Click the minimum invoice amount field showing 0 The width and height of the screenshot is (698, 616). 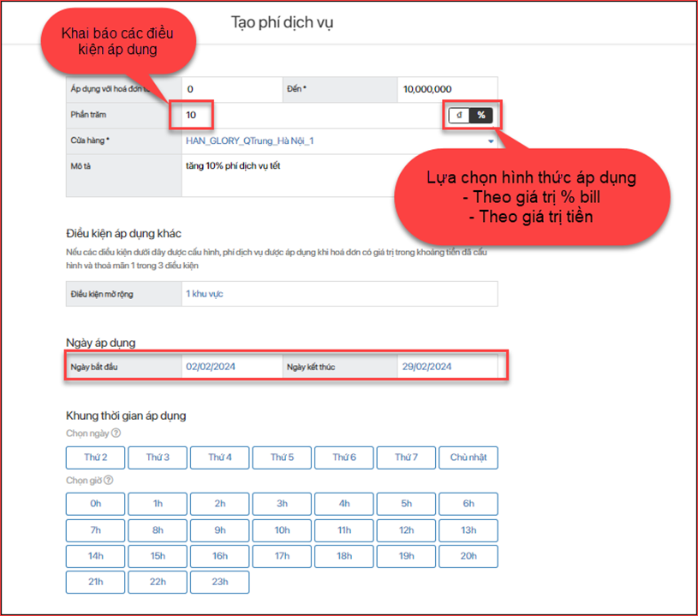coord(230,89)
